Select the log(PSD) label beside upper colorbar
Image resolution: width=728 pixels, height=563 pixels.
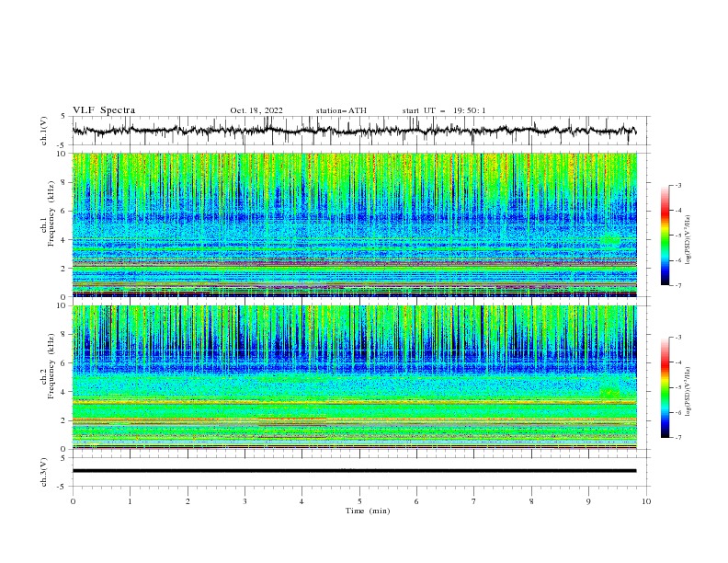click(688, 240)
